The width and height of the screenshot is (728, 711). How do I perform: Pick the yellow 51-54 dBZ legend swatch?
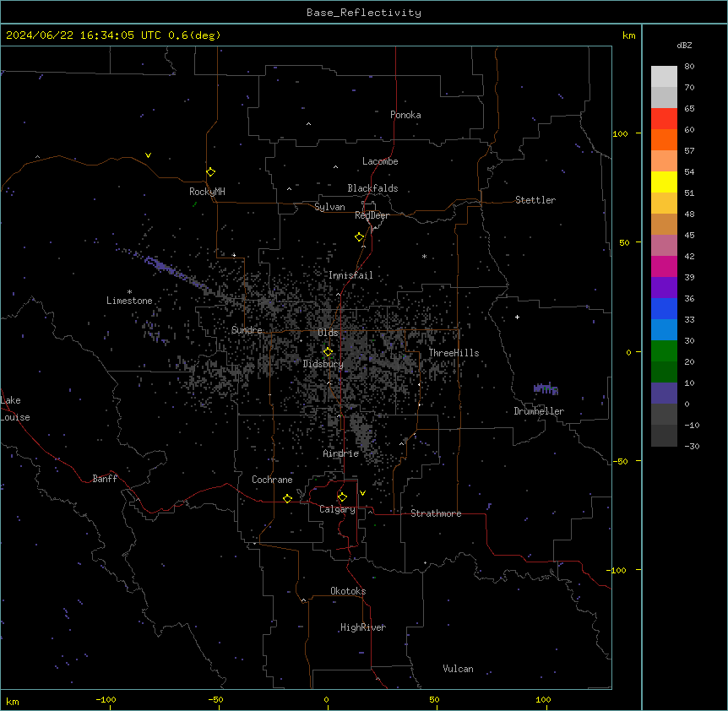[664, 182]
